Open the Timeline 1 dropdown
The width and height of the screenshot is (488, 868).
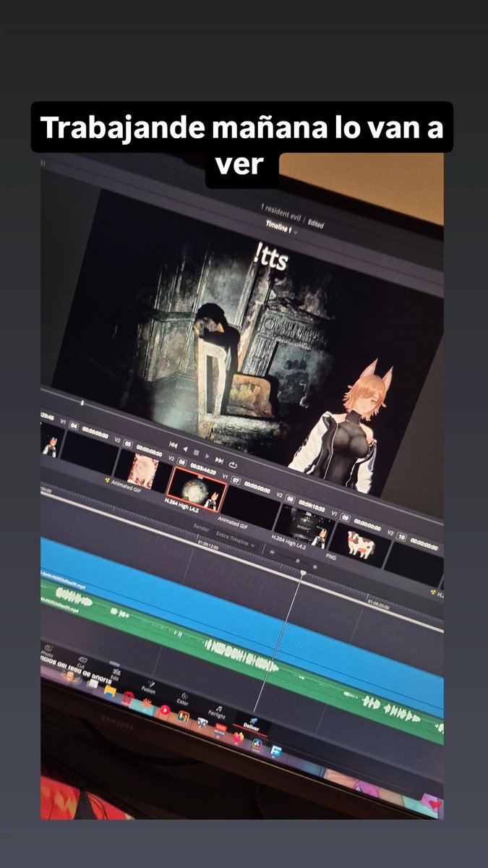pos(281,228)
